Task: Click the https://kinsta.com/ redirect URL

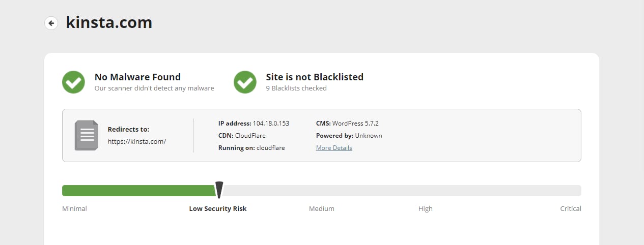Action: [137, 142]
